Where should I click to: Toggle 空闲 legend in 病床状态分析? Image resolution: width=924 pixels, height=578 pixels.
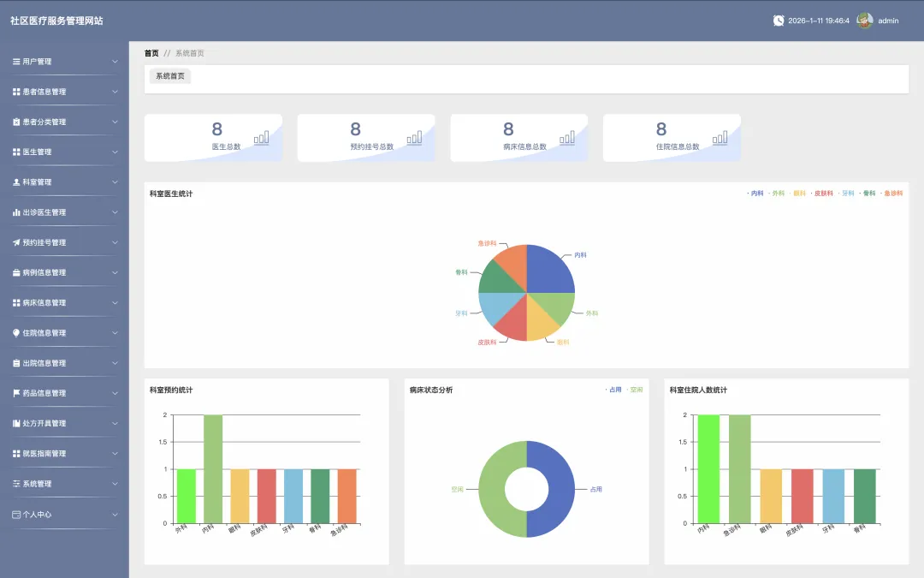click(x=635, y=390)
